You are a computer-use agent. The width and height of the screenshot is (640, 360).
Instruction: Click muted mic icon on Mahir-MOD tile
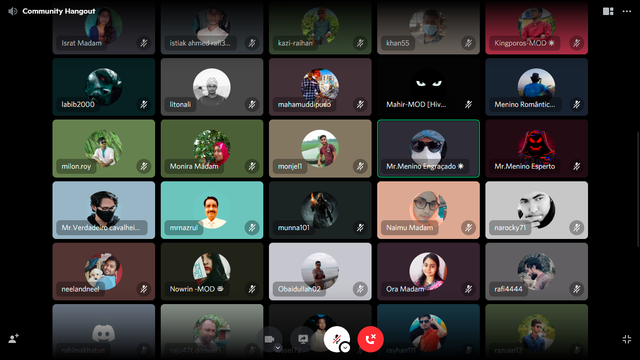468,104
